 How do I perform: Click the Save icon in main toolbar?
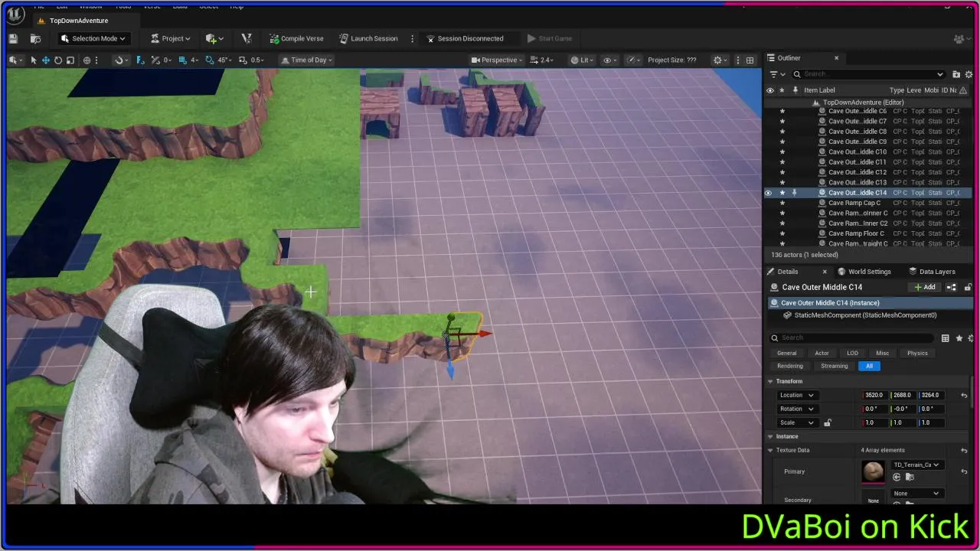point(13,38)
